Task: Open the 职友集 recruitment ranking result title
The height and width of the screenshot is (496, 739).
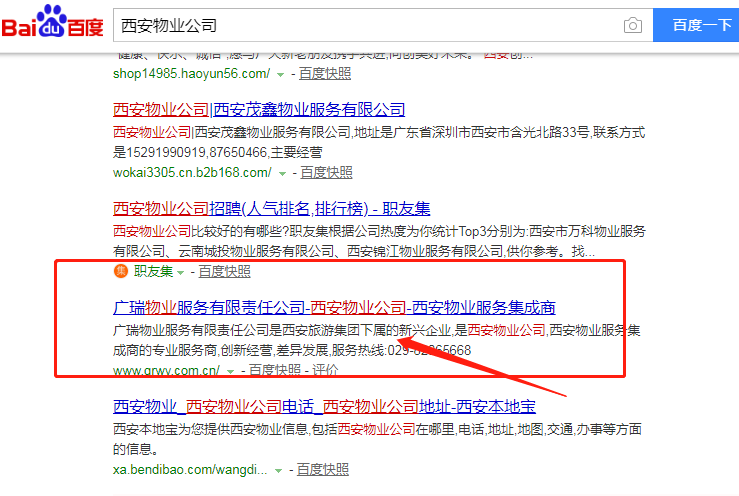Action: [271, 208]
